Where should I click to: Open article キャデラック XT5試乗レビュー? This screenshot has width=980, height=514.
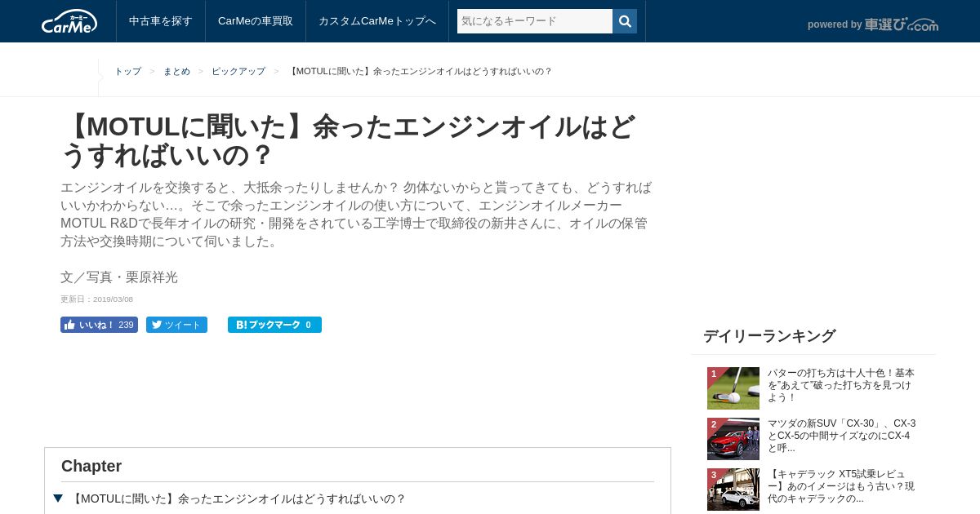click(841, 486)
